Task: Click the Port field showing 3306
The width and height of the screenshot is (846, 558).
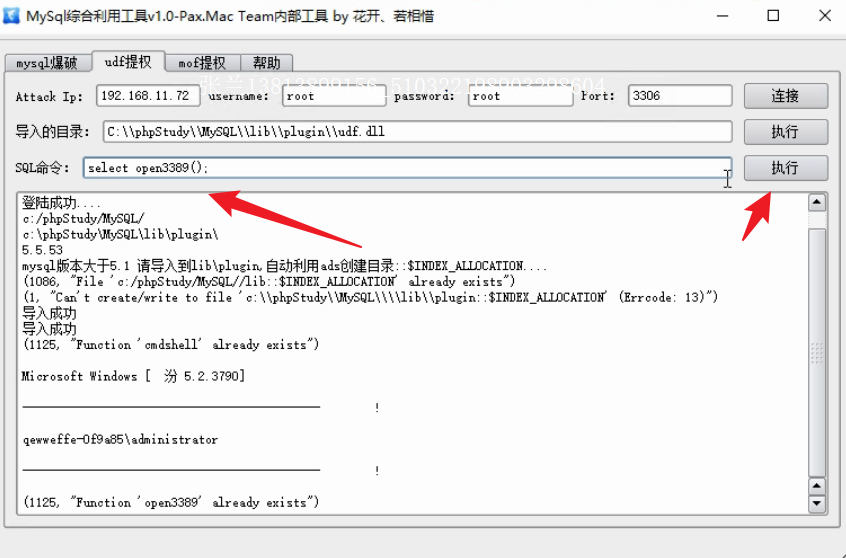Action: pyautogui.click(x=680, y=96)
